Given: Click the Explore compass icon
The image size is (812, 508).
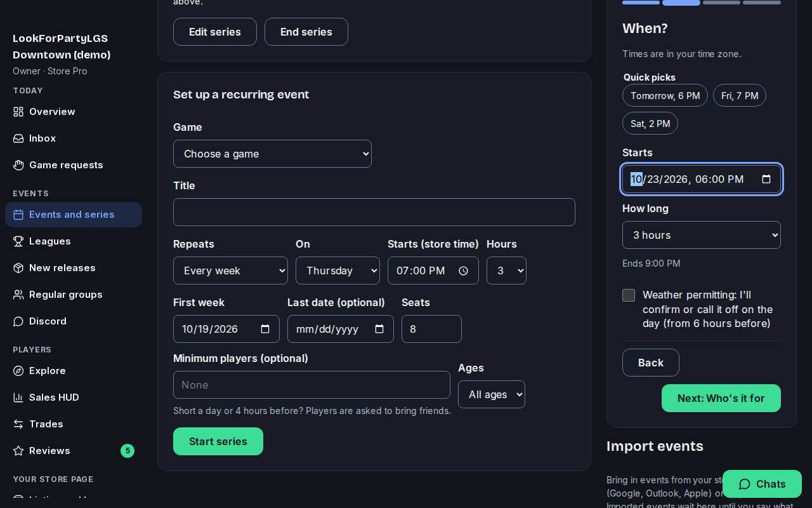Looking at the screenshot, I should click(18, 371).
